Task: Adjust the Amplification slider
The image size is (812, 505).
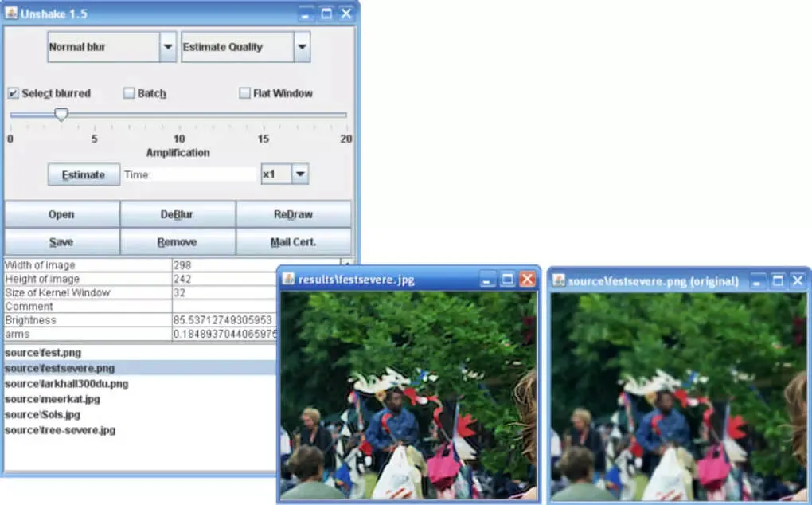Action: [61, 115]
